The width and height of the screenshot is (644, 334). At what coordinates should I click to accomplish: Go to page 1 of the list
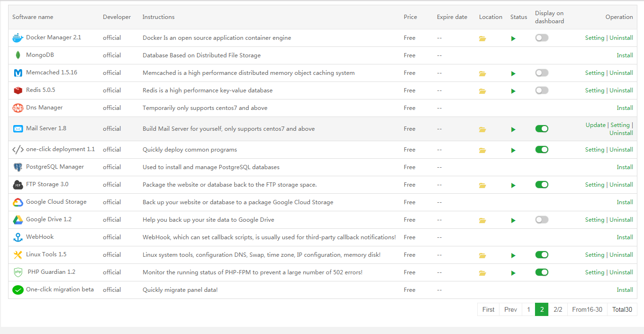(528, 309)
